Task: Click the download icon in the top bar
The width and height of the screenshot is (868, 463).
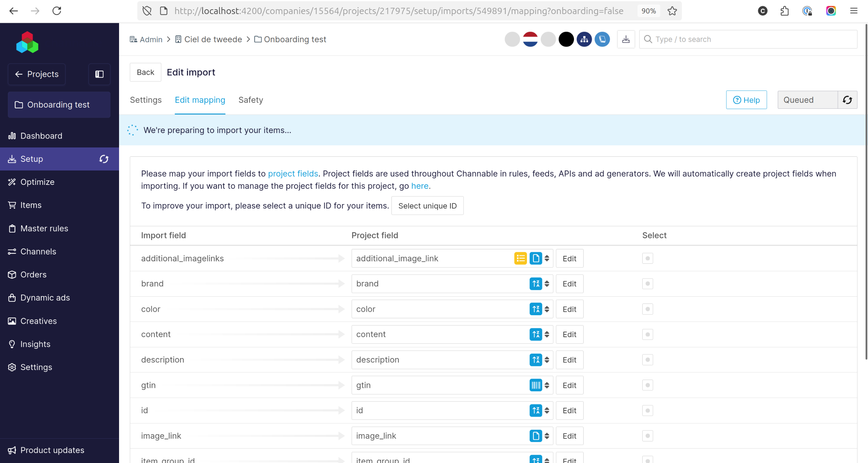Action: point(626,39)
